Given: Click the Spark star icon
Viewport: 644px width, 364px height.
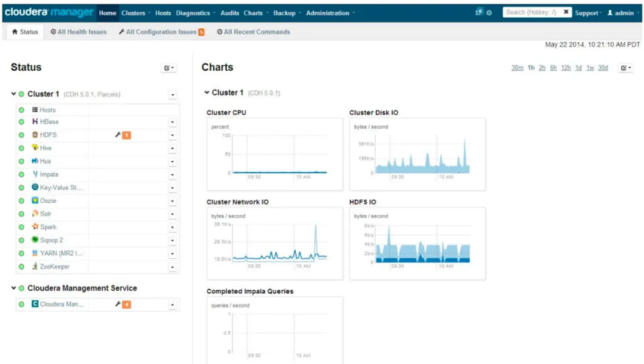Looking at the screenshot, I should 35,227.
